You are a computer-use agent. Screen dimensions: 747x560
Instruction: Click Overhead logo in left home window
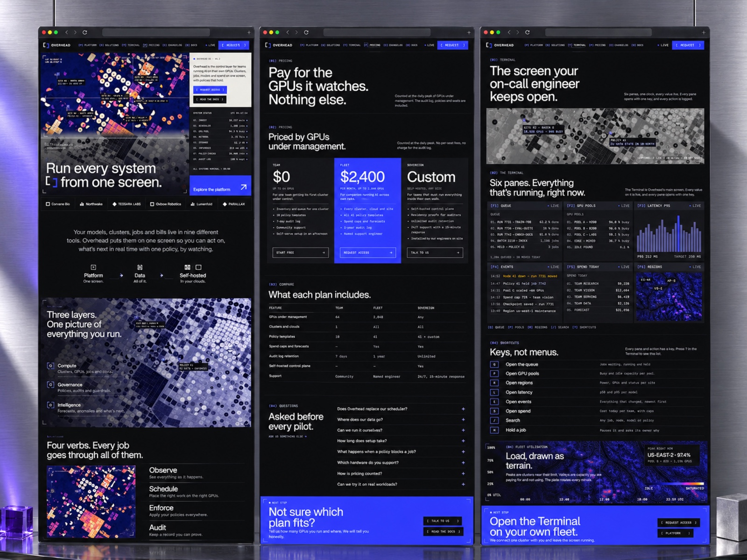(56, 45)
